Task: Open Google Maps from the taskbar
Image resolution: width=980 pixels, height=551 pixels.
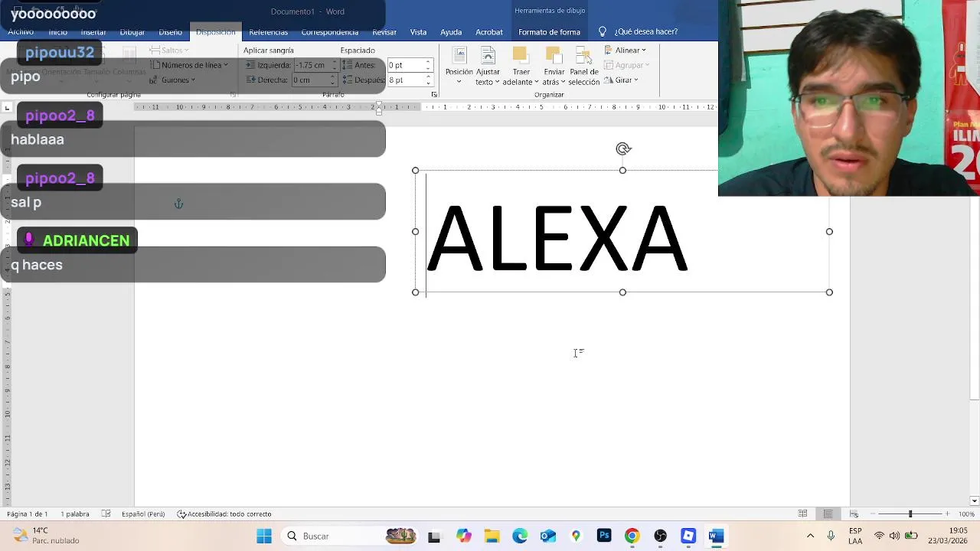Action: 576,536
